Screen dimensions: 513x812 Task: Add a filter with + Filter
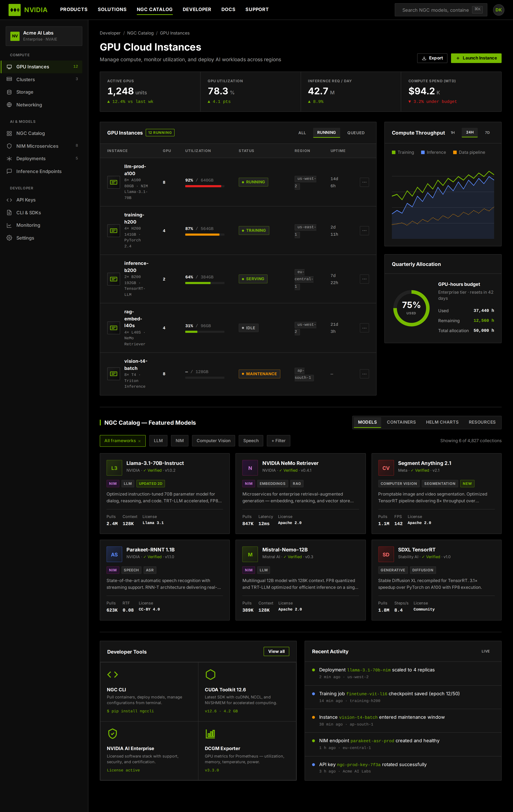pyautogui.click(x=278, y=441)
